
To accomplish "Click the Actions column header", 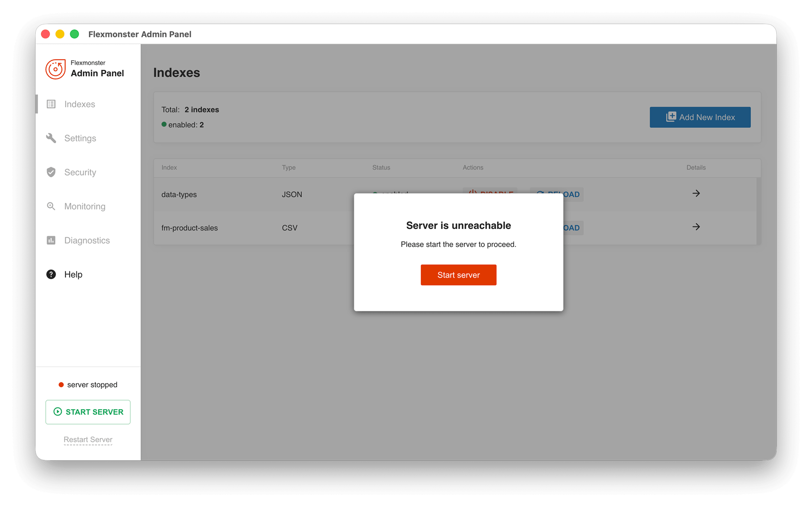I will 473,167.
